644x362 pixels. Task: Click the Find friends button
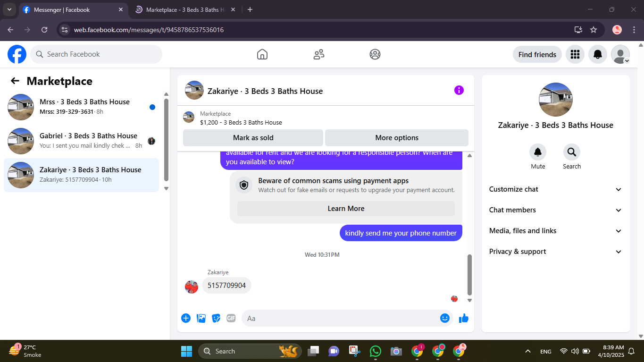[x=537, y=54]
